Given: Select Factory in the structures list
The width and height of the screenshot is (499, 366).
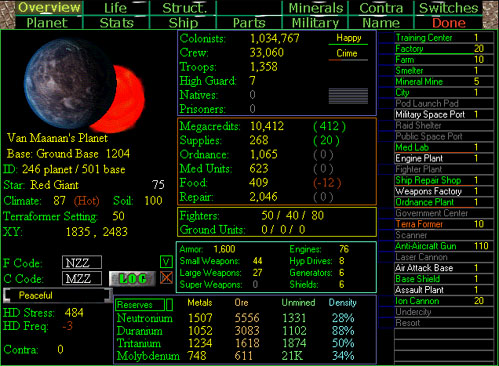Looking at the screenshot, I should pyautogui.click(x=444, y=49).
